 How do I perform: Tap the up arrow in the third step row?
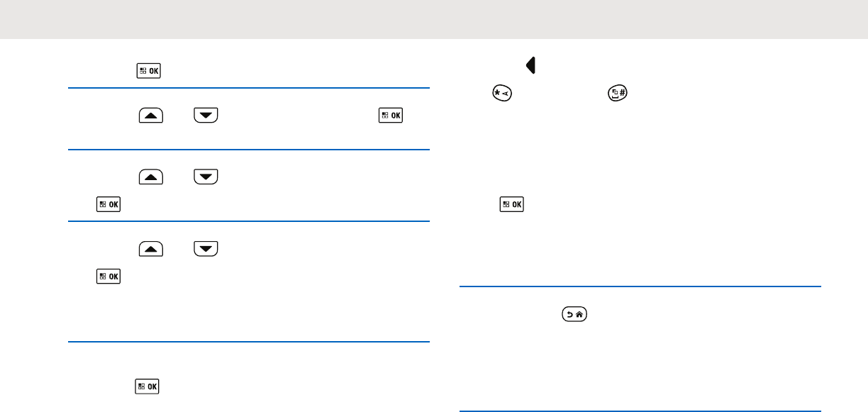(x=152, y=247)
